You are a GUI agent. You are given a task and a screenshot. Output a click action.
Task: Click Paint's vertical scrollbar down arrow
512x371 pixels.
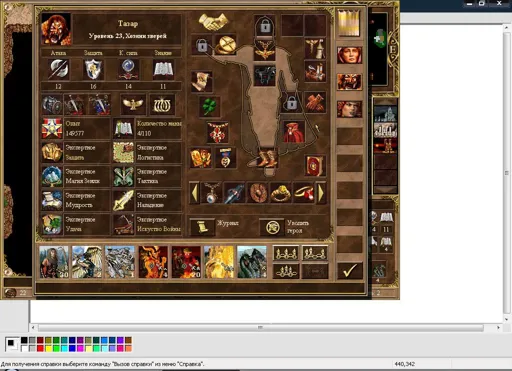(507, 319)
